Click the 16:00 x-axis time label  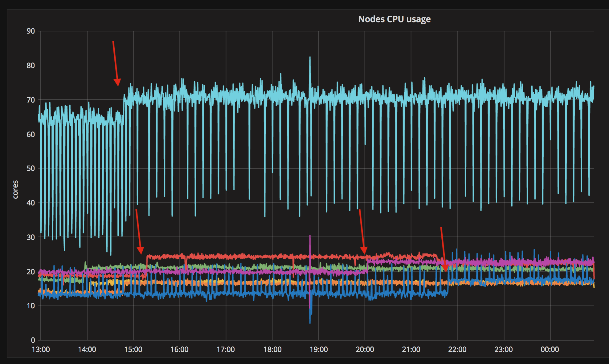click(179, 350)
